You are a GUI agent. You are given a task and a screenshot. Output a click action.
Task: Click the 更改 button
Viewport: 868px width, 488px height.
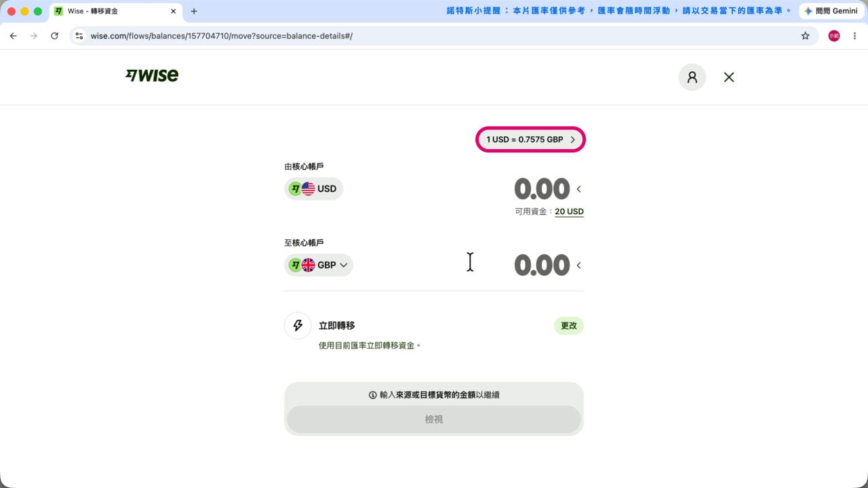pos(569,326)
